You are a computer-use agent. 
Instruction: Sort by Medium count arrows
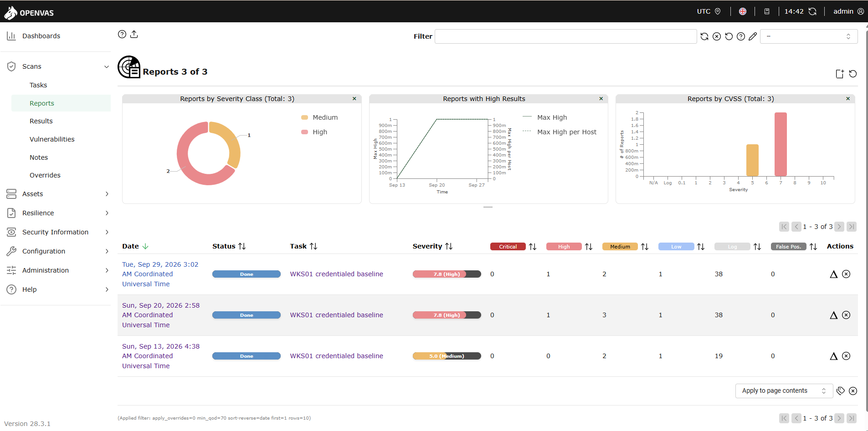click(x=645, y=247)
